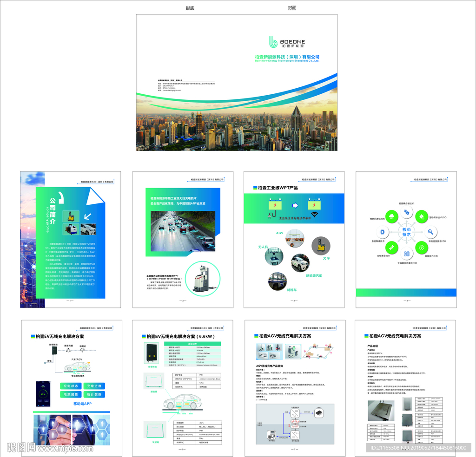476x457 pixels.
Task: Select the 特种车 circular image
Action: point(278,281)
